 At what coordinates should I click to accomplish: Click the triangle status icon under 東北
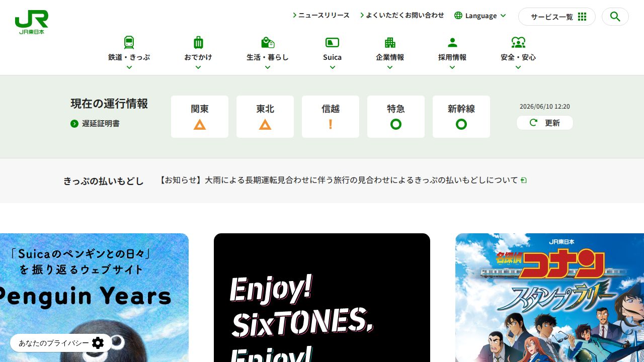(x=265, y=125)
